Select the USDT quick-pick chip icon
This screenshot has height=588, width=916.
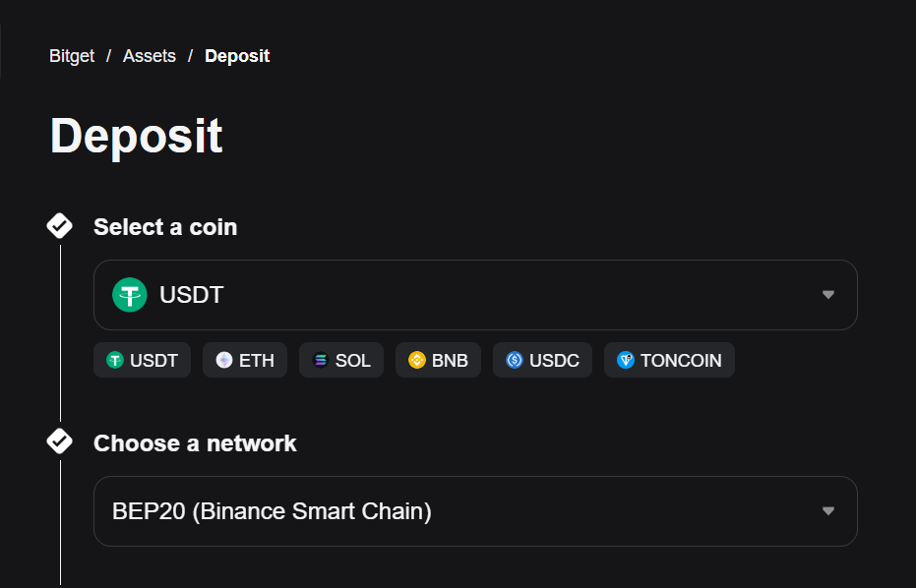(115, 360)
